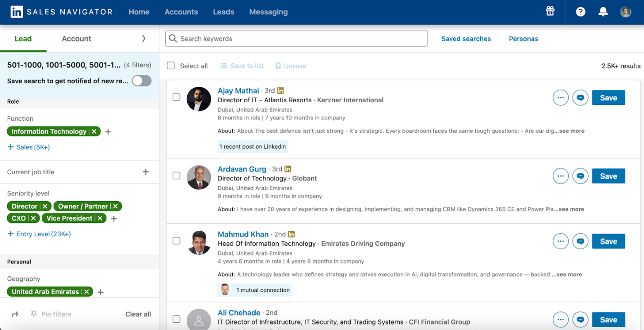
Task: Click the search magnifier icon
Action: tap(173, 39)
